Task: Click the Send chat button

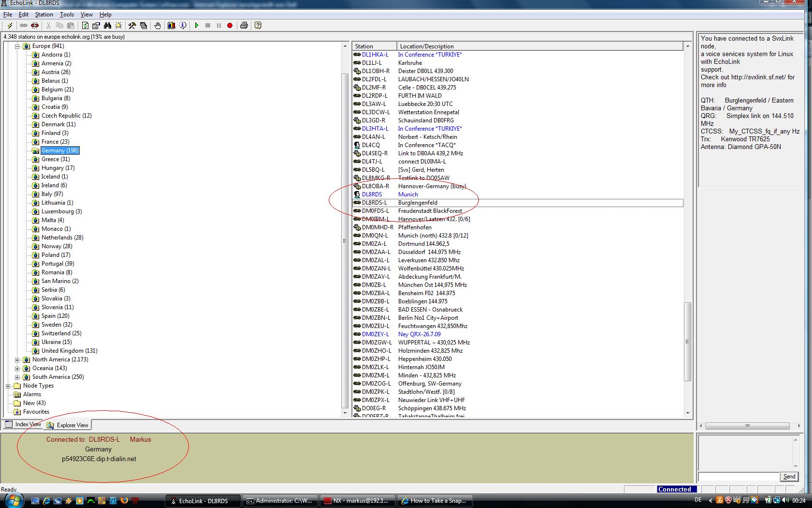Action: [x=789, y=477]
